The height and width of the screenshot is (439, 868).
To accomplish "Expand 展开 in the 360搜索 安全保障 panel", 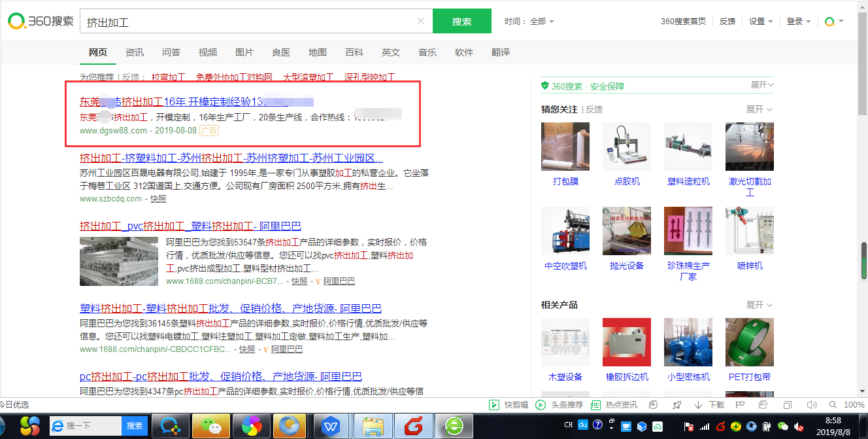I will click(762, 85).
